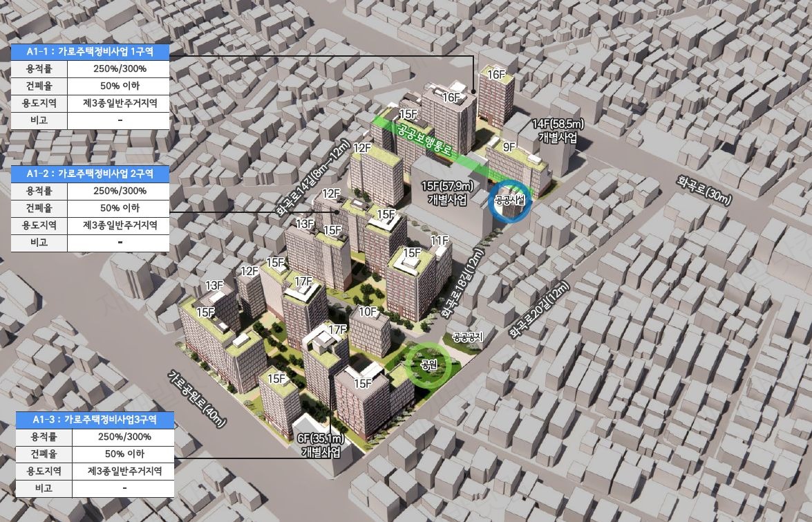The width and height of the screenshot is (812, 522).
Task: Select the A1-3 가로주택정비사업3구역 header
Action: [x=95, y=420]
